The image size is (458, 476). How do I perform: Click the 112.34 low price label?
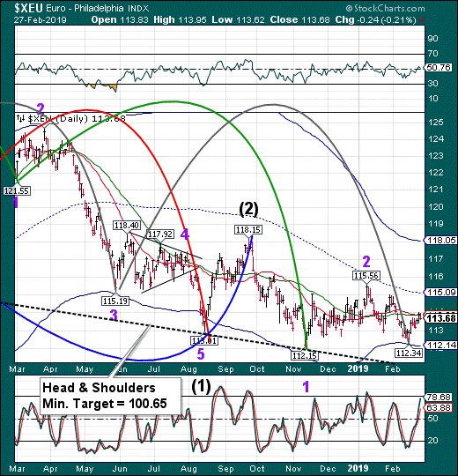click(409, 353)
